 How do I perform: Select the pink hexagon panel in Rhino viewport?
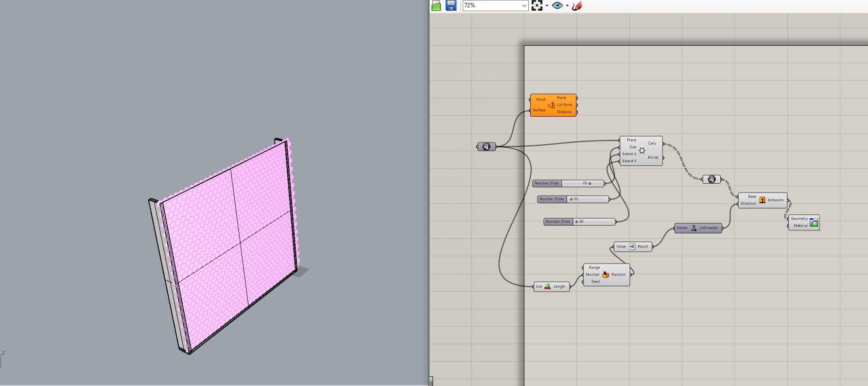tap(228, 246)
